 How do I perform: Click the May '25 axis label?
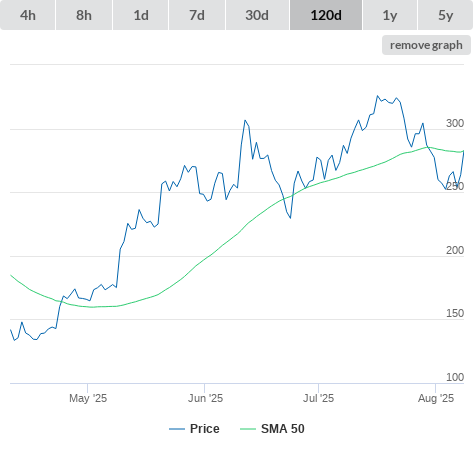tap(88, 398)
